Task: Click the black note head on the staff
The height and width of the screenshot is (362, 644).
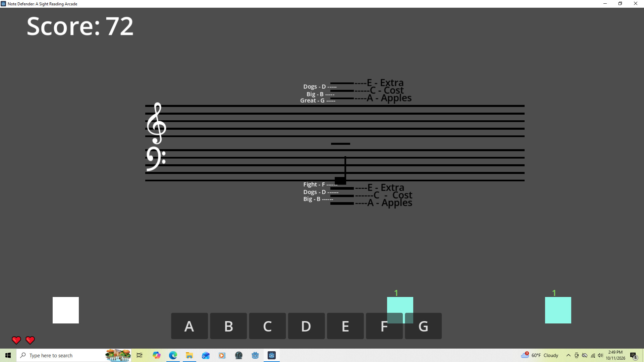Action: (x=340, y=181)
